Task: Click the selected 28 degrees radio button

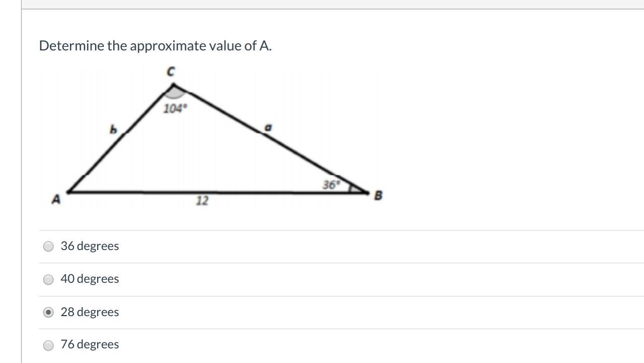Action: (x=48, y=313)
